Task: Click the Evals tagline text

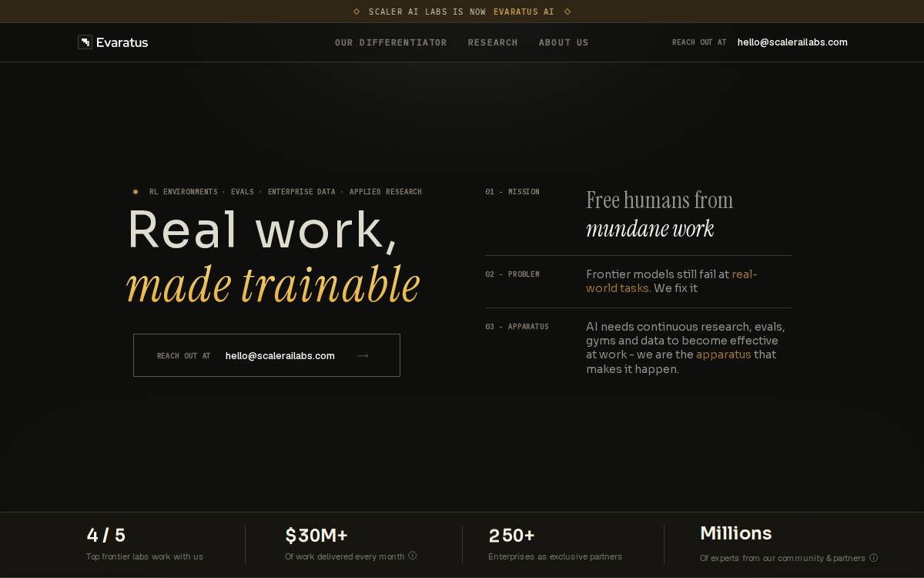Action: [243, 192]
